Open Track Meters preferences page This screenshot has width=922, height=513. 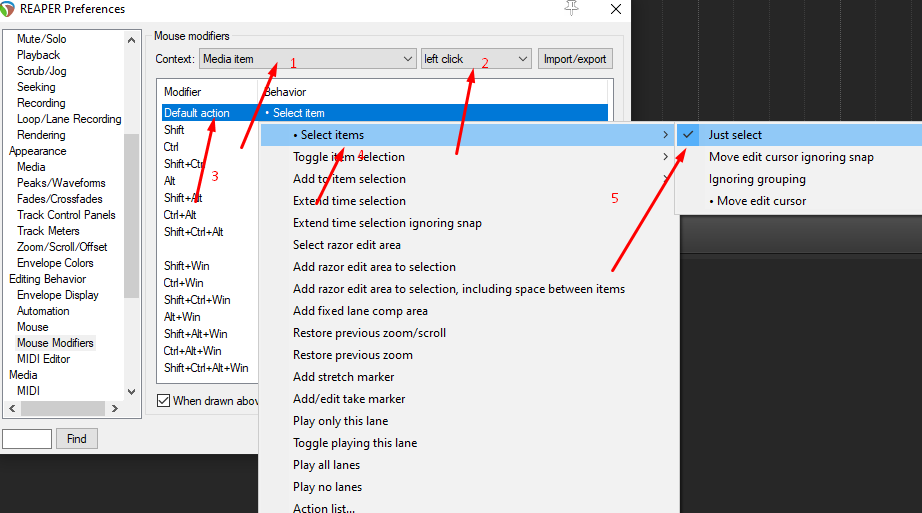click(48, 231)
